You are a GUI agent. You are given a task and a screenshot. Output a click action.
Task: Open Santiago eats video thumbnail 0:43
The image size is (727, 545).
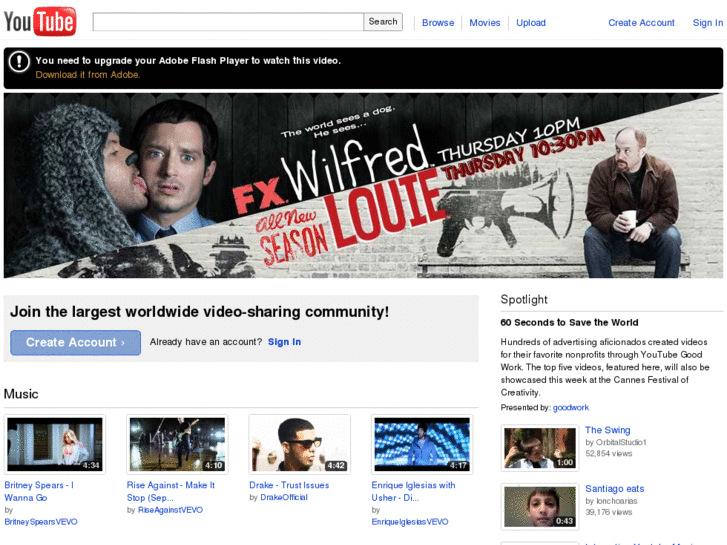point(540,507)
